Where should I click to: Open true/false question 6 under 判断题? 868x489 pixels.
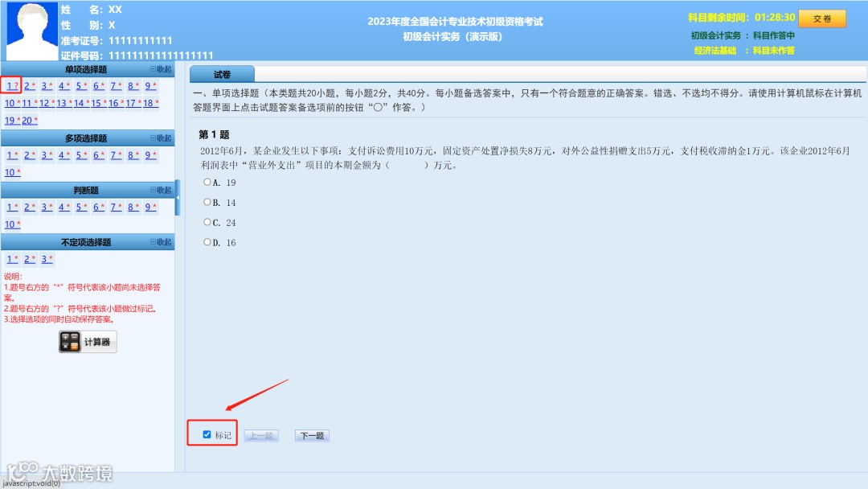[99, 208]
